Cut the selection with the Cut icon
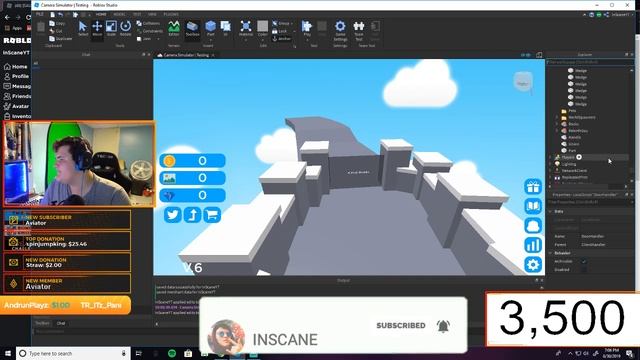640x360 pixels. [52, 31]
